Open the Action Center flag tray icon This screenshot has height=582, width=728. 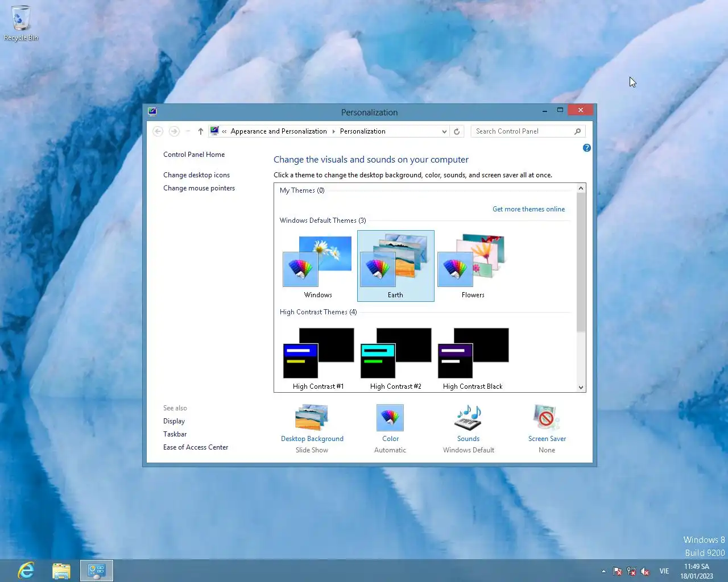pyautogui.click(x=618, y=571)
